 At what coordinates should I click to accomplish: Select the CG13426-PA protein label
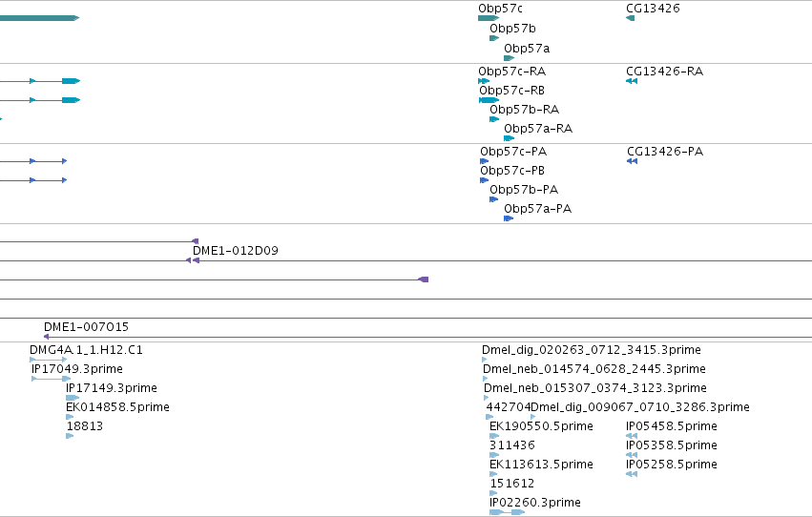coord(665,152)
